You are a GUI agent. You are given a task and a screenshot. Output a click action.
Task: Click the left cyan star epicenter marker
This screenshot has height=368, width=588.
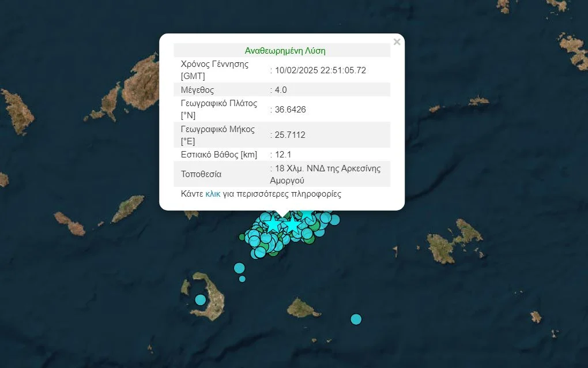point(273,223)
